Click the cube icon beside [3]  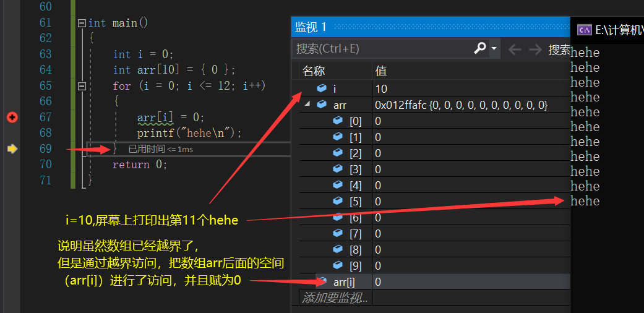338,169
